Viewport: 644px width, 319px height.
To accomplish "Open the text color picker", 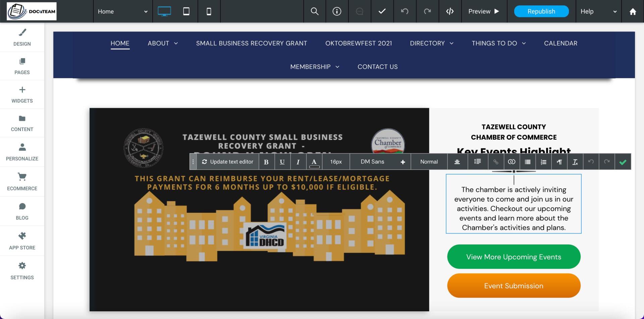I will (314, 162).
